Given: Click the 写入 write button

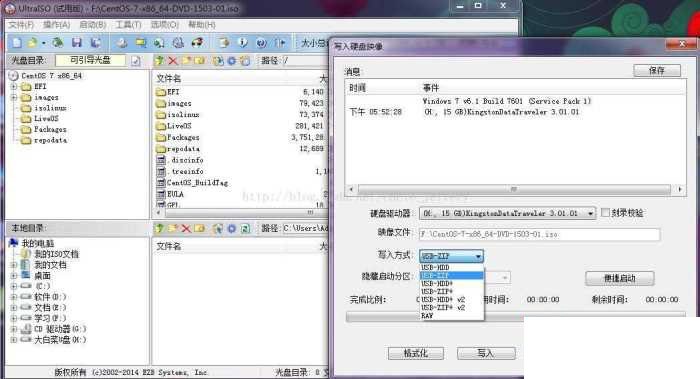Looking at the screenshot, I should click(486, 354).
